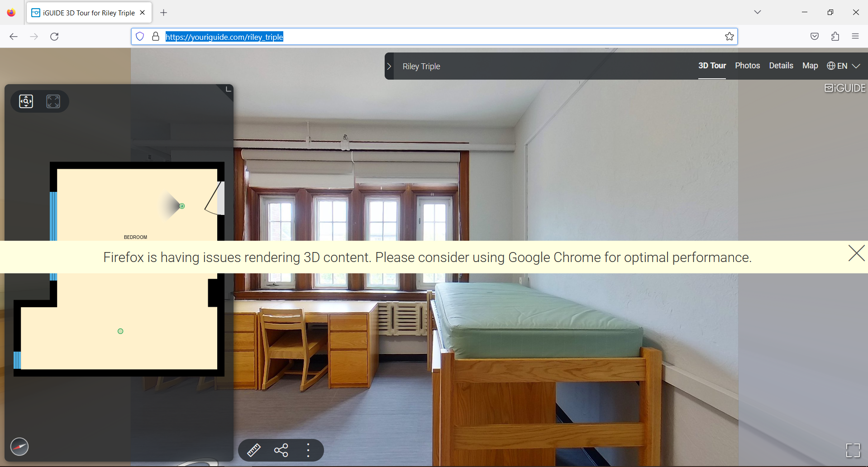Viewport: 868px width, 467px height.
Task: Go forward to next page
Action: pyautogui.click(x=34, y=37)
